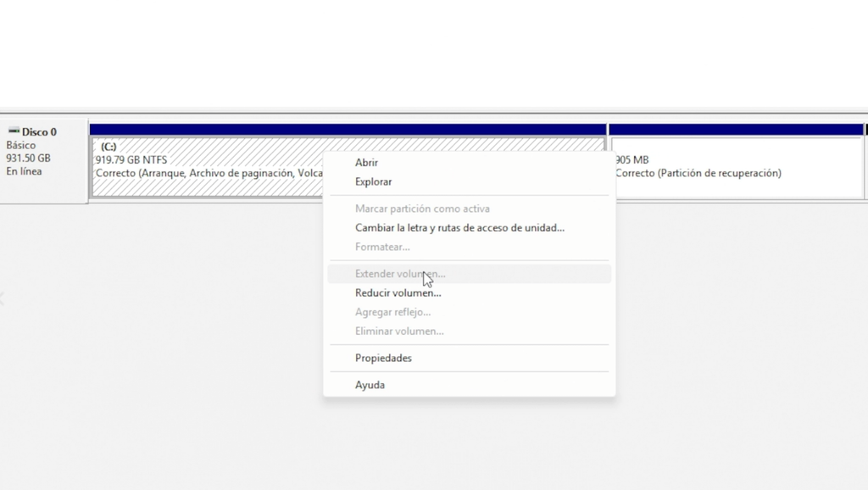Open Propiedades from context menu
Viewport: 868px width, 490px height.
tap(469, 359)
